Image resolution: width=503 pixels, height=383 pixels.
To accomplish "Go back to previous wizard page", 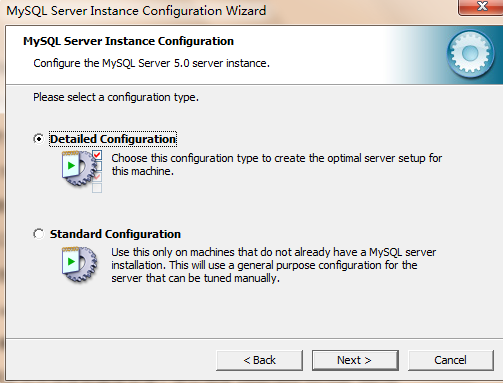I will [x=259, y=360].
